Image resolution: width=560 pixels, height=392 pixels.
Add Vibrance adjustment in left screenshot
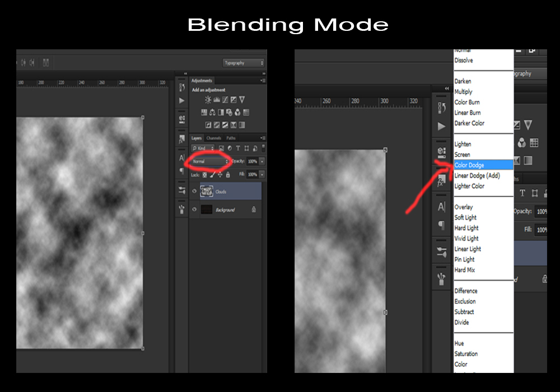pyautogui.click(x=242, y=100)
